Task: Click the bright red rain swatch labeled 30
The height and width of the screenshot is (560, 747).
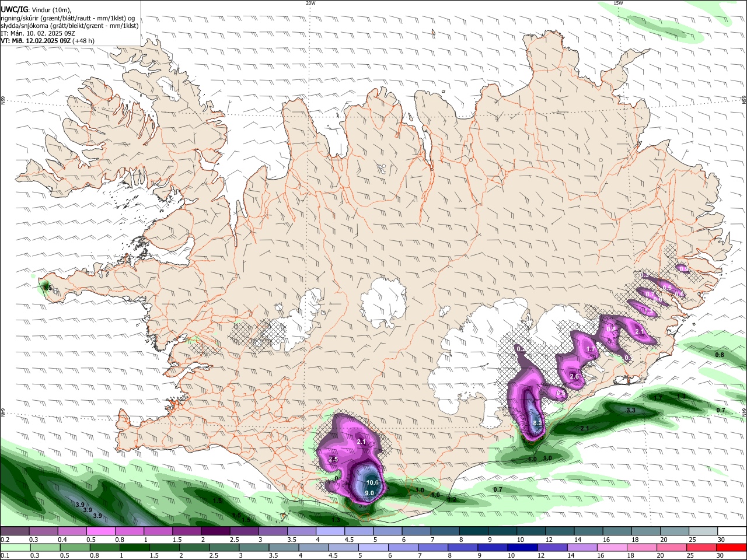Action: (x=731, y=547)
